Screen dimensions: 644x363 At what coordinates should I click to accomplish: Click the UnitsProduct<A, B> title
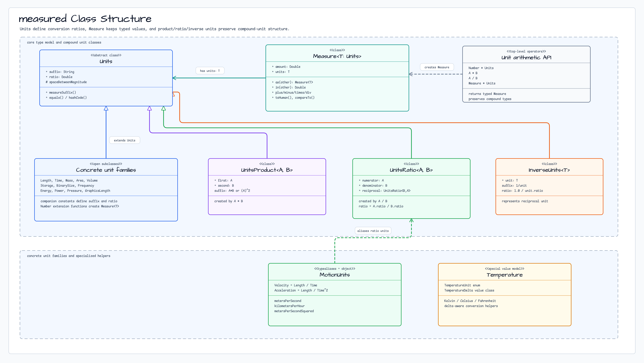point(267,170)
